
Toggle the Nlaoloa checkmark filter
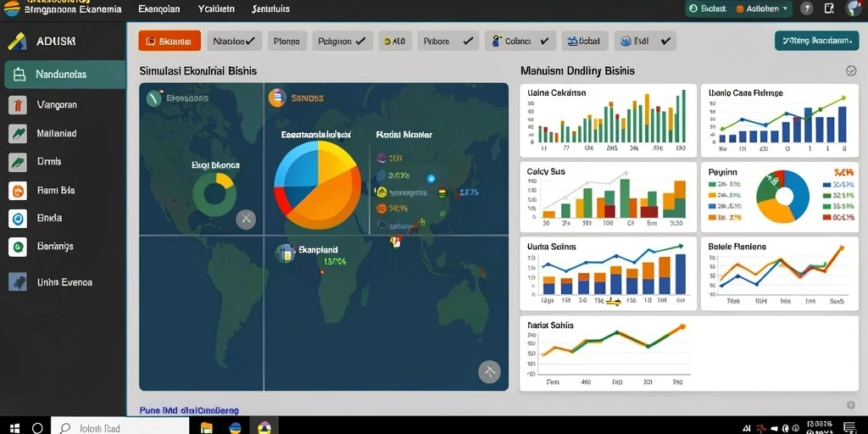click(234, 41)
